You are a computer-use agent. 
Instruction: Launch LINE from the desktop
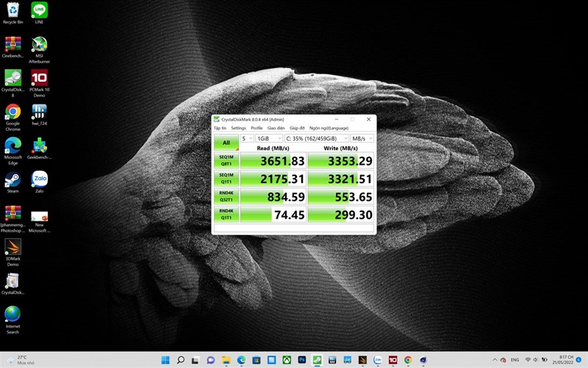click(x=40, y=13)
